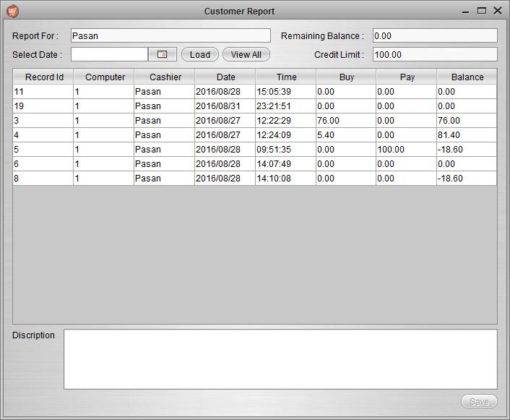510x420 pixels.
Task: Click date 2016/08/27 in record 3 row
Action: (x=225, y=121)
